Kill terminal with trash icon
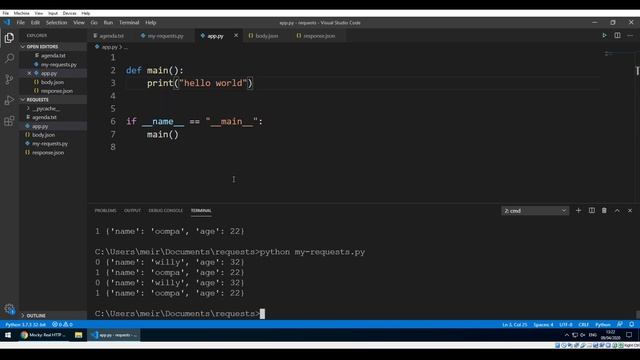Viewport: 640px width, 360px height. [604, 211]
